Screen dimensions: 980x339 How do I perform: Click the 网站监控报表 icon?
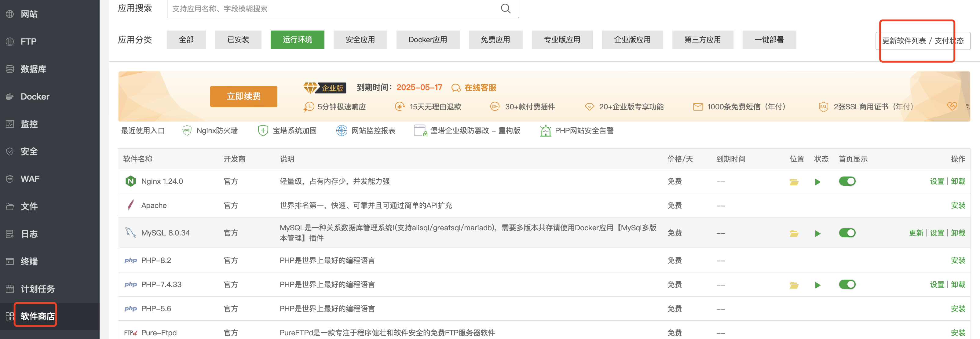(342, 130)
